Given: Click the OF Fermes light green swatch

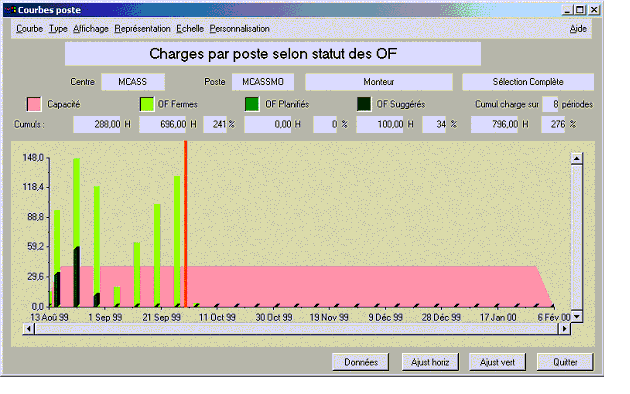Looking at the screenshot, I should click(147, 104).
